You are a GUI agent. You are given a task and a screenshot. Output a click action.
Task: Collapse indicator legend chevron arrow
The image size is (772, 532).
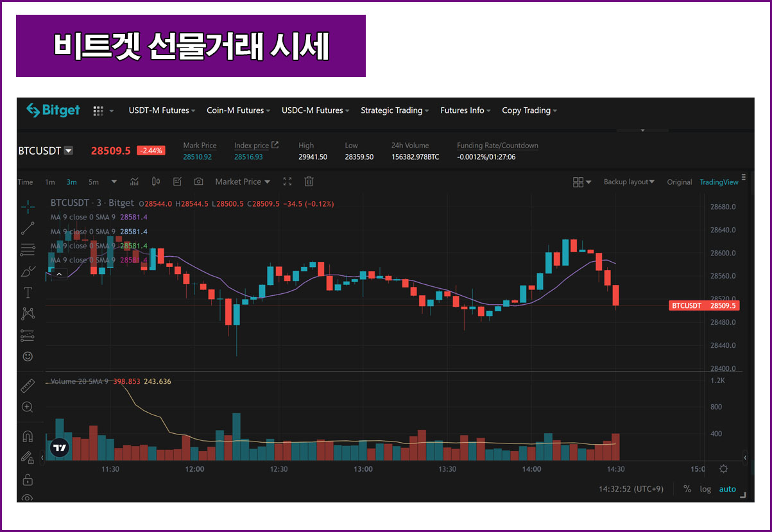click(x=59, y=274)
